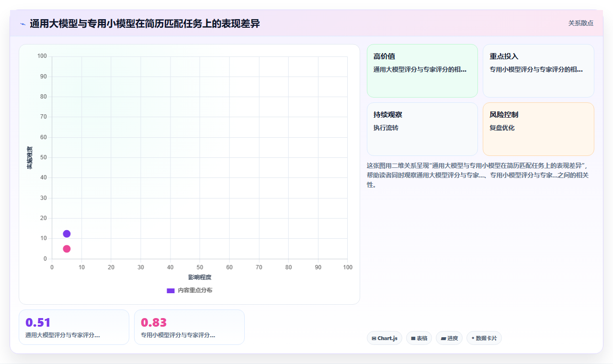
Task: Click the 复盘优化 text in 风险控制 card
Action: coord(502,128)
